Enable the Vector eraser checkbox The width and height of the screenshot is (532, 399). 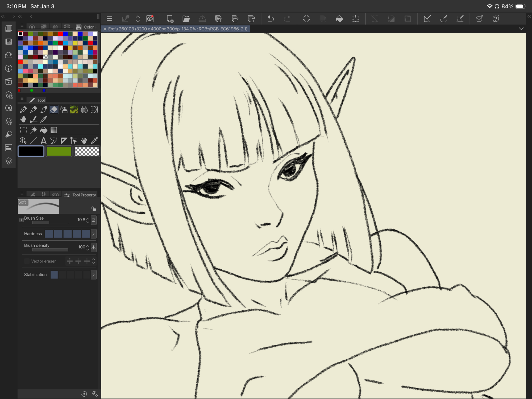tap(27, 261)
